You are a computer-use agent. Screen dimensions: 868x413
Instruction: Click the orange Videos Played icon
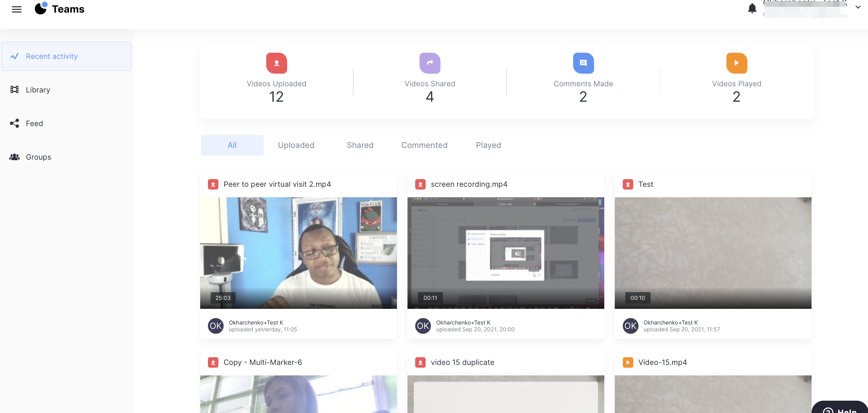(x=736, y=63)
